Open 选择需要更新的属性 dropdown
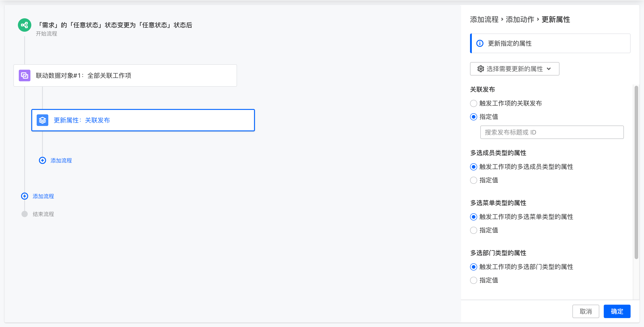This screenshot has width=644, height=327. pyautogui.click(x=515, y=69)
